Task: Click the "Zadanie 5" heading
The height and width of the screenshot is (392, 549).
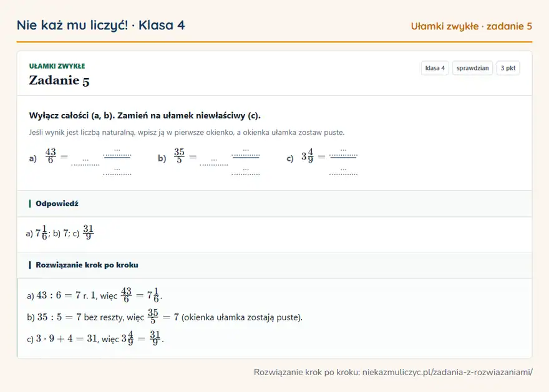Action: pyautogui.click(x=59, y=80)
